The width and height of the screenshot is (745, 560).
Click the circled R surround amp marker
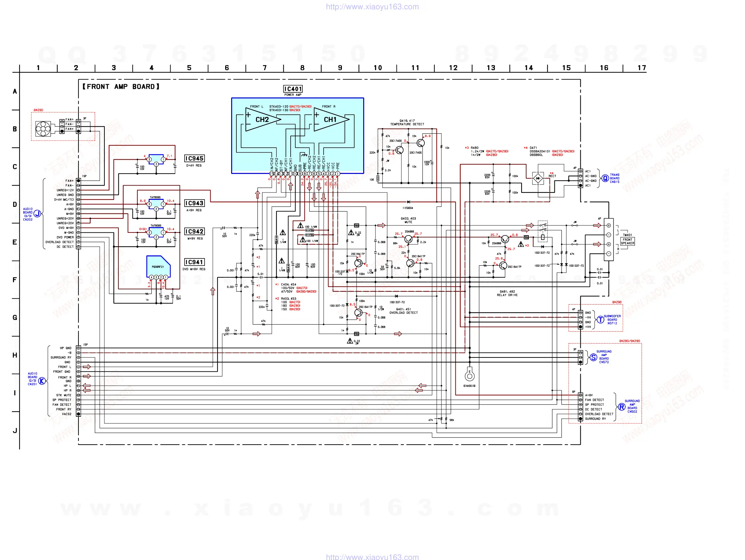622,407
